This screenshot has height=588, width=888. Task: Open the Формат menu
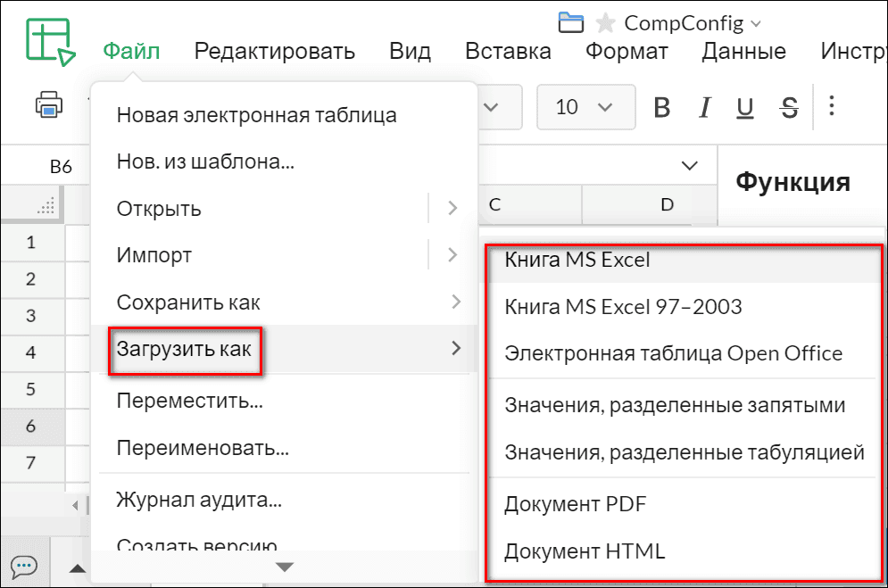[627, 51]
